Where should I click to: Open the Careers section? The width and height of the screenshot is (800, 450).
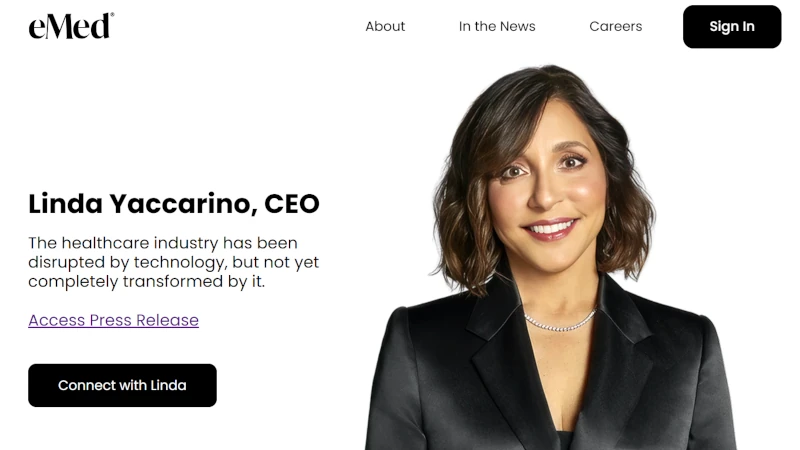click(x=615, y=27)
